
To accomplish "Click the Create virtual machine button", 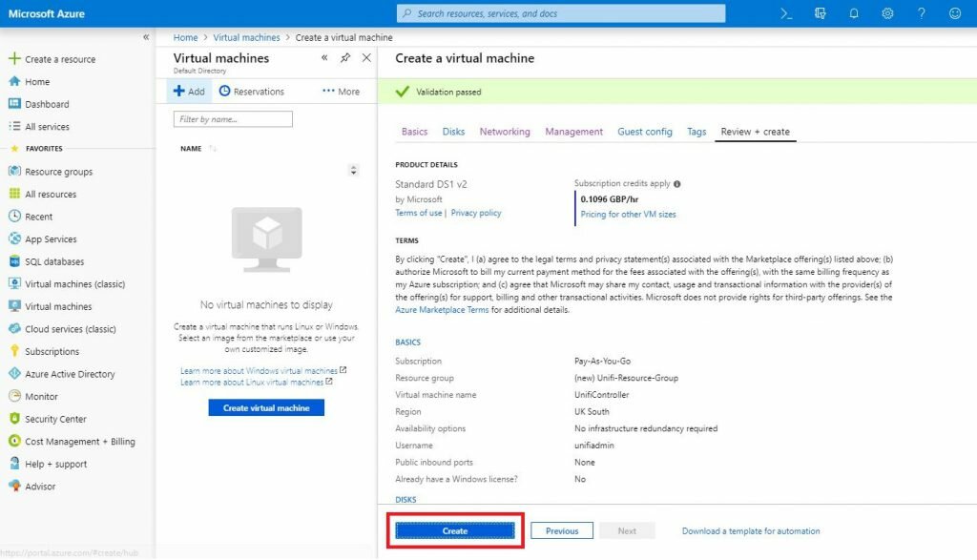I will coord(266,408).
